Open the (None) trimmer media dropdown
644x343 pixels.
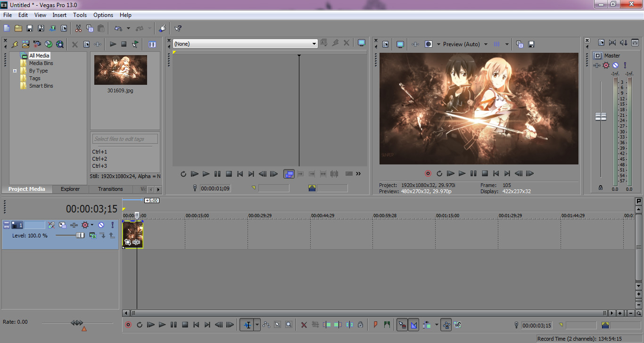click(245, 44)
